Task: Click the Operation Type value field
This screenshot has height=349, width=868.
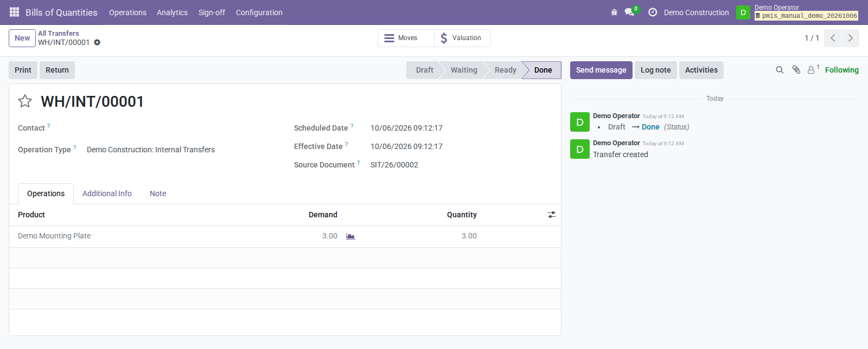Action: (x=151, y=150)
